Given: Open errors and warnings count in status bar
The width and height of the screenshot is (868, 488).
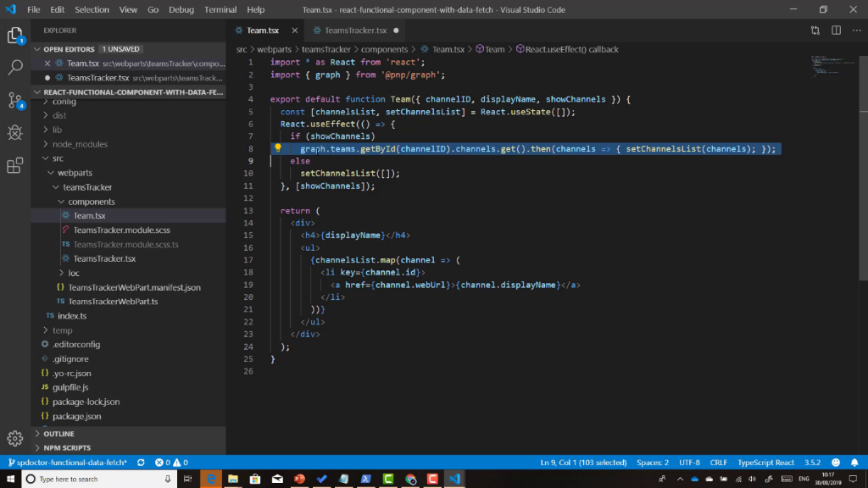Looking at the screenshot, I should coord(171,463).
